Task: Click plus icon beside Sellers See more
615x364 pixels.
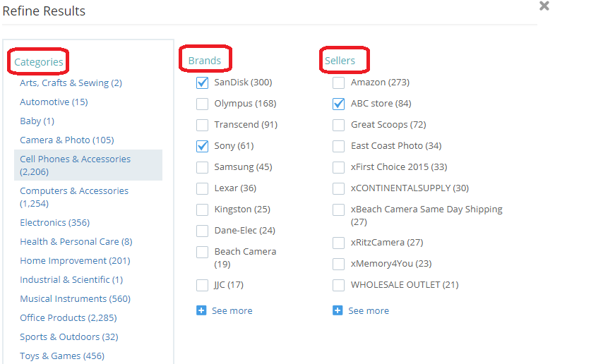Action: [x=338, y=310]
